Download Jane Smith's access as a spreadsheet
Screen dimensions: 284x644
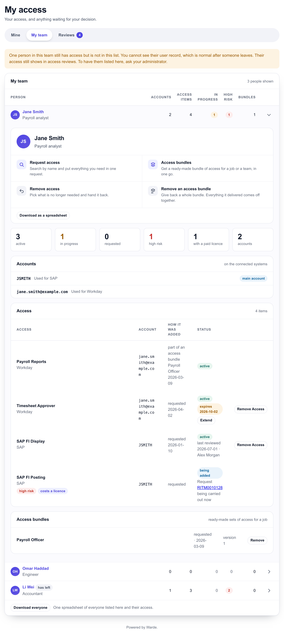[x=43, y=215]
